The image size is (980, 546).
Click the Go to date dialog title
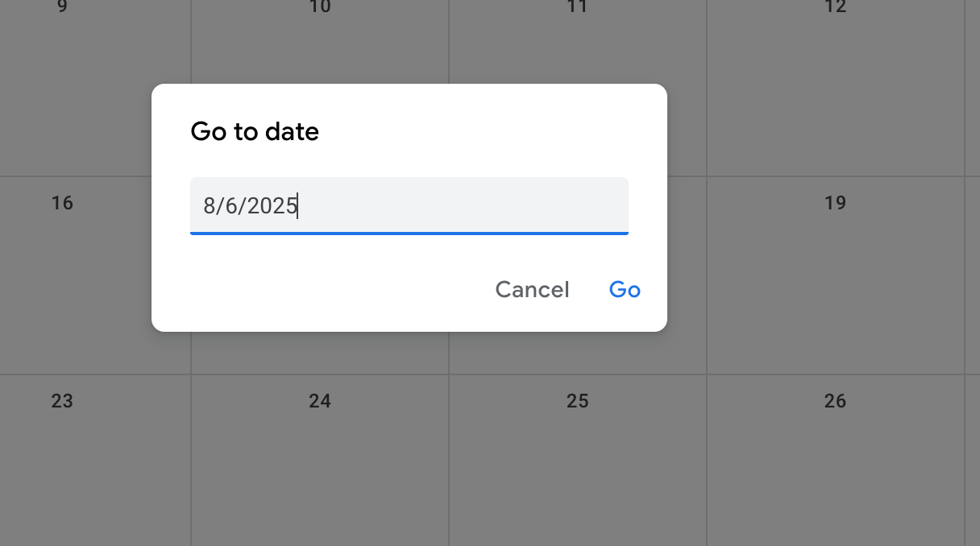[x=254, y=131]
